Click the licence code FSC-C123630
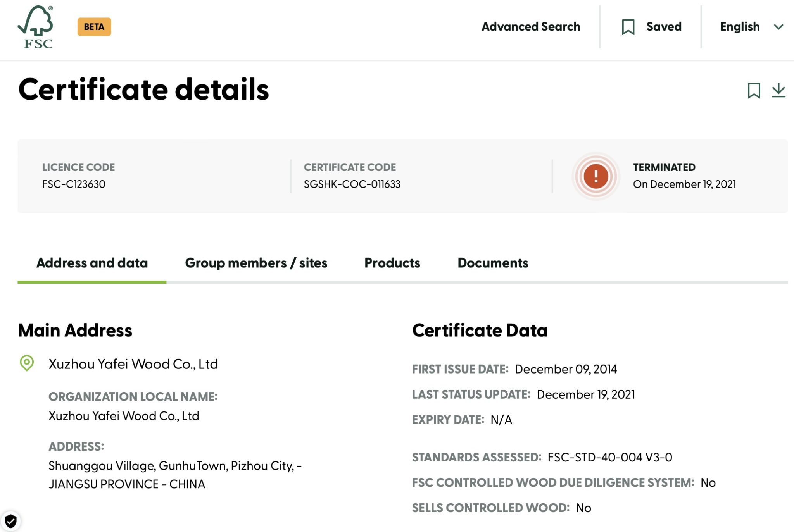 tap(74, 184)
